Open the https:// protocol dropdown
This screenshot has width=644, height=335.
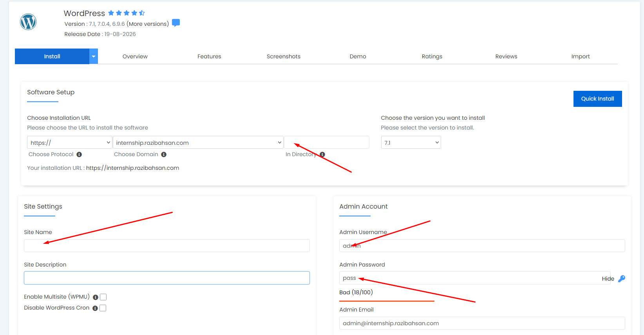click(70, 142)
